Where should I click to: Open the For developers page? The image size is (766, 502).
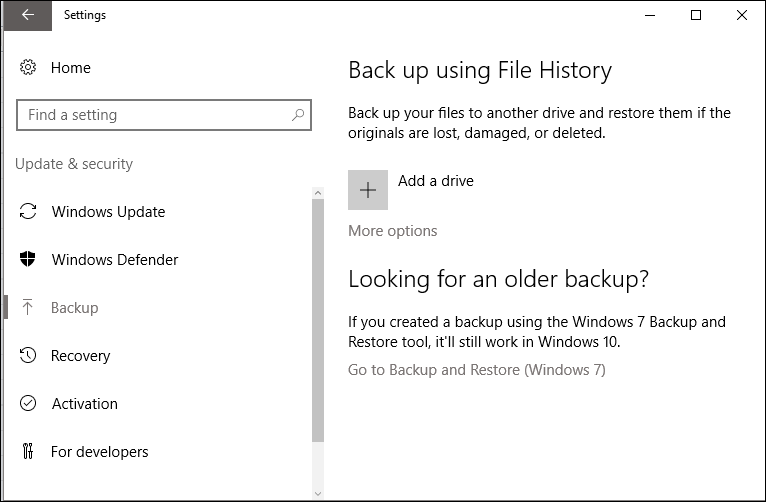(x=100, y=452)
